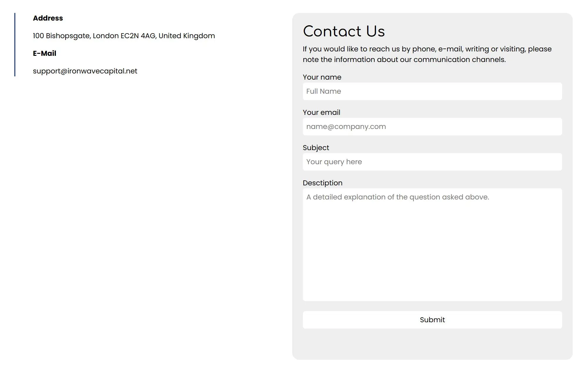Click inside the detailed explanation textarea

tap(432, 245)
